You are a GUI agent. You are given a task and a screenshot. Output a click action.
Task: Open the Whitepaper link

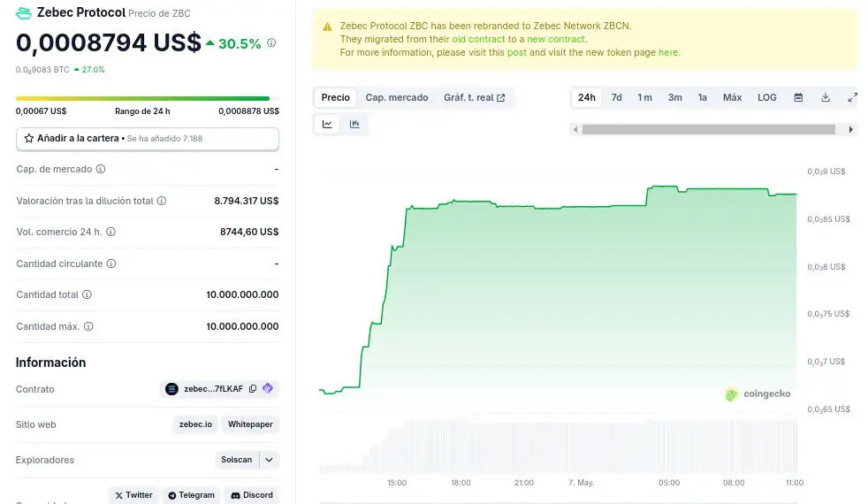click(250, 424)
